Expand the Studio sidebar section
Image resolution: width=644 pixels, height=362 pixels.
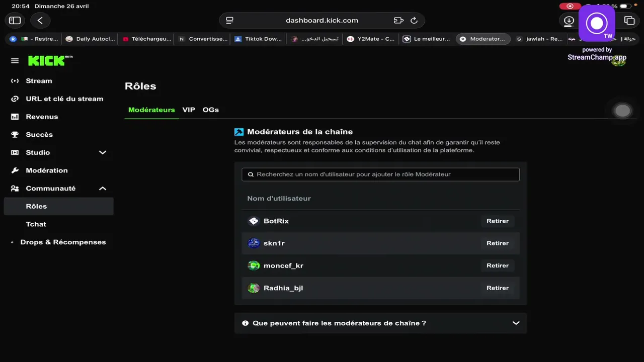tap(103, 152)
